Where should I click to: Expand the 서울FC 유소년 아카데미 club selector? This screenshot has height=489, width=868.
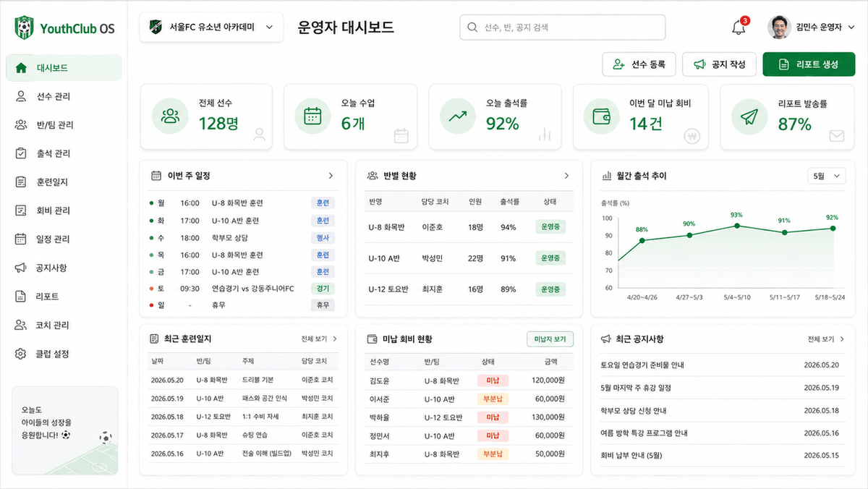tap(211, 27)
